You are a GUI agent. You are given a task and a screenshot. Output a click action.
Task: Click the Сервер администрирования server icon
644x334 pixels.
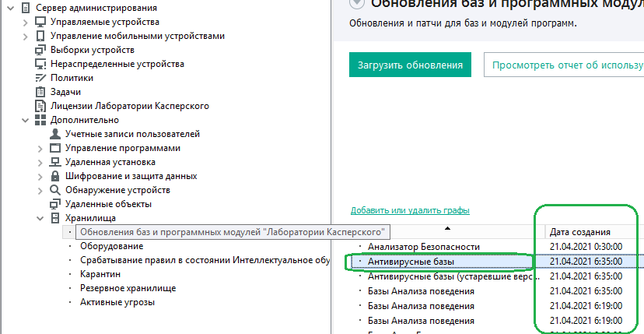[26, 8]
